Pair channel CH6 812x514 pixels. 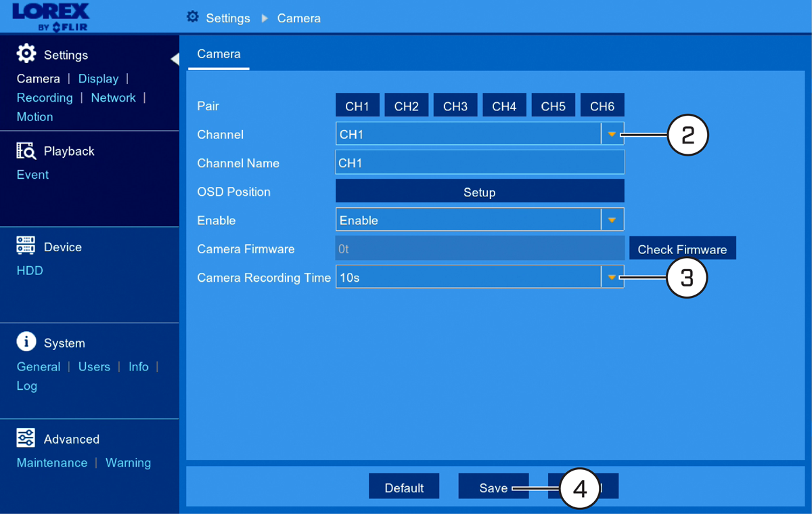pos(602,106)
